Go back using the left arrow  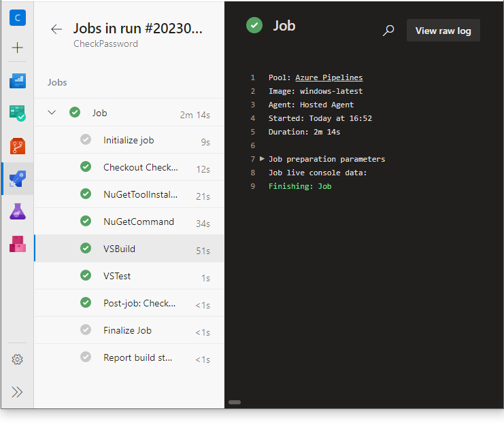tap(56, 29)
